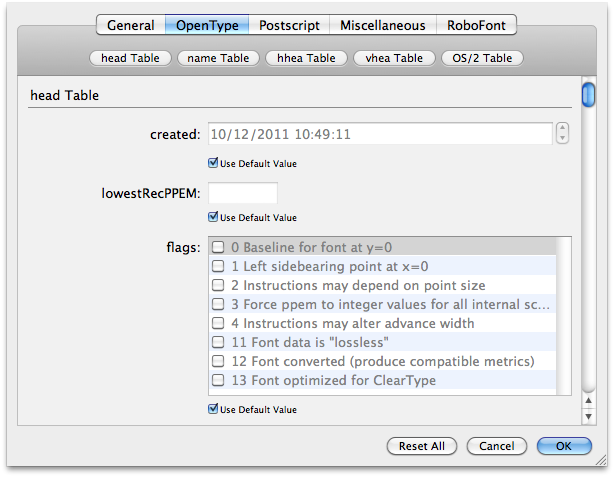Jump to hhea Table section
This screenshot has height=477, width=614.
pyautogui.click(x=306, y=58)
